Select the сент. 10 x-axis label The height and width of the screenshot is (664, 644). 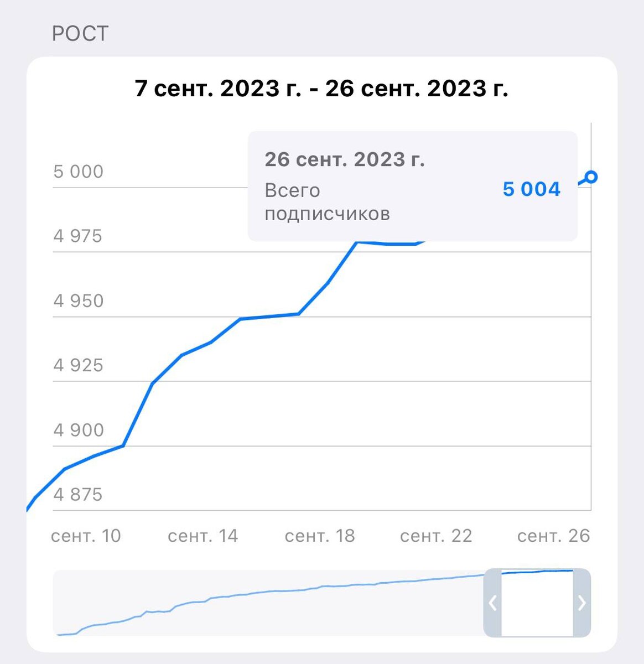(x=86, y=536)
